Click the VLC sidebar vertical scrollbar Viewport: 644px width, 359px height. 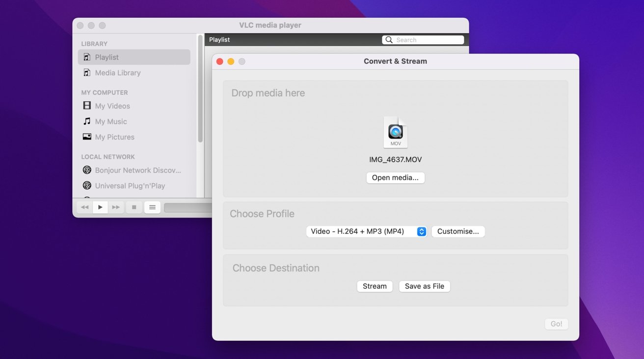(200, 88)
